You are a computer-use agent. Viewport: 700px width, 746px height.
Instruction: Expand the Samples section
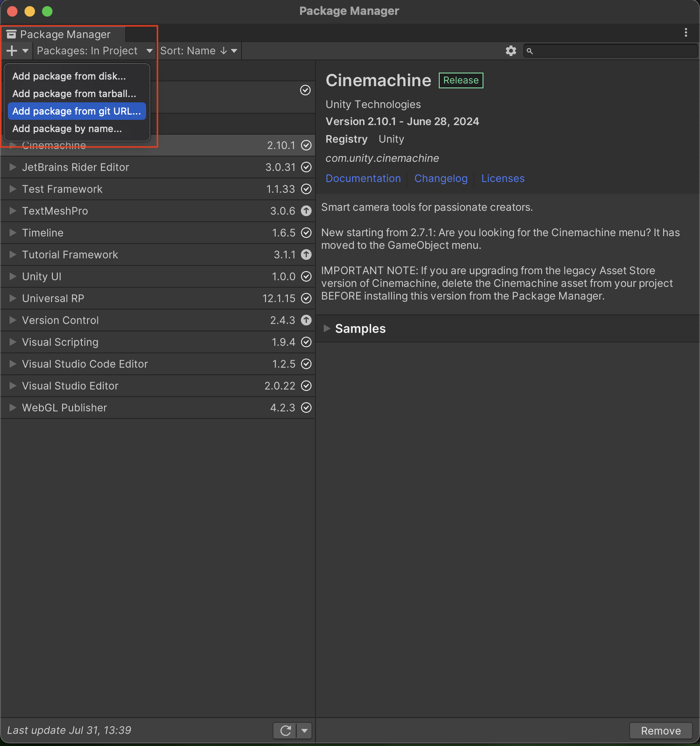[x=327, y=328]
